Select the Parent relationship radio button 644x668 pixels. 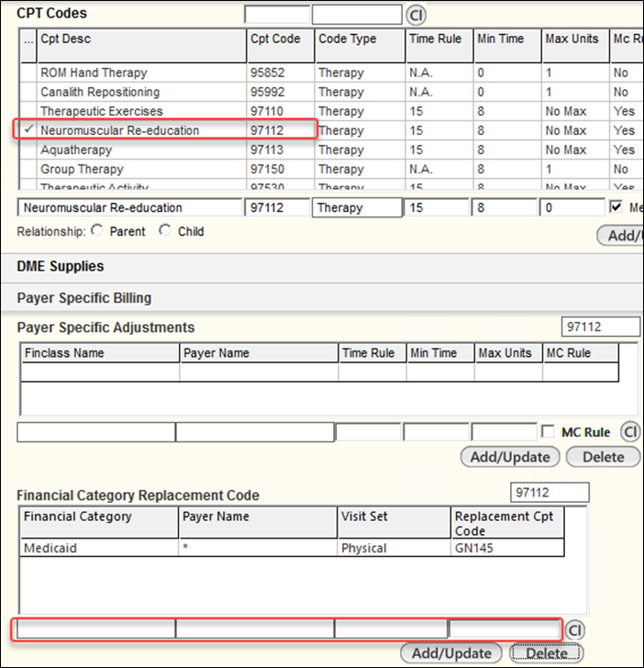click(x=97, y=230)
